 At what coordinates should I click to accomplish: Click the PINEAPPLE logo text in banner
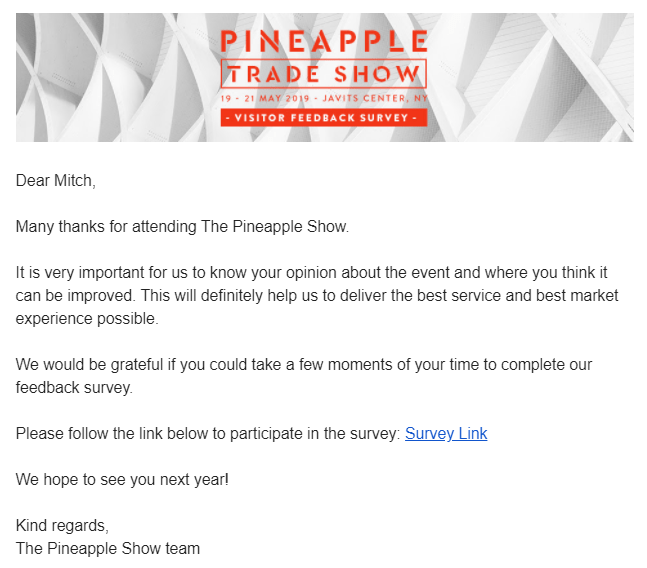tap(324, 41)
